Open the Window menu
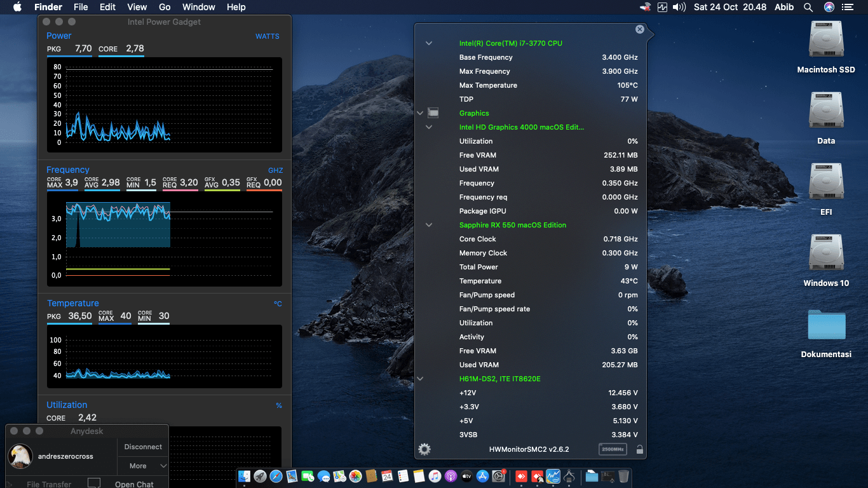 198,7
